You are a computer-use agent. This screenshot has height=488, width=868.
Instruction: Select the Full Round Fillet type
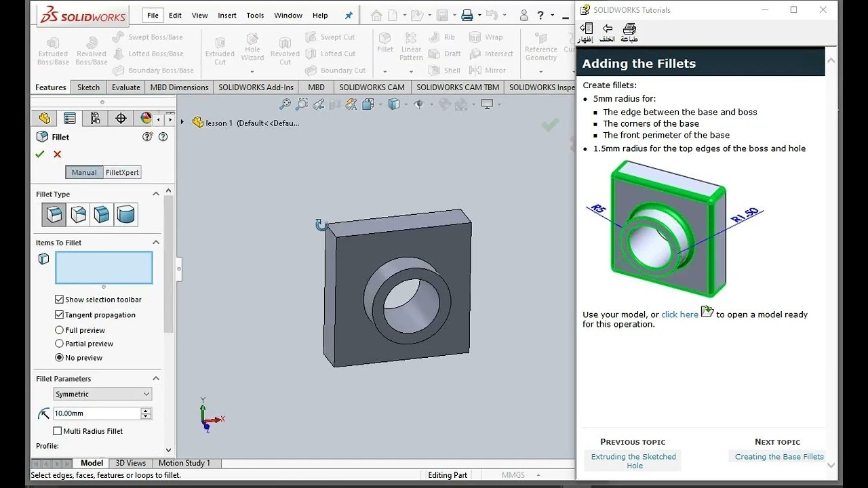tap(125, 215)
